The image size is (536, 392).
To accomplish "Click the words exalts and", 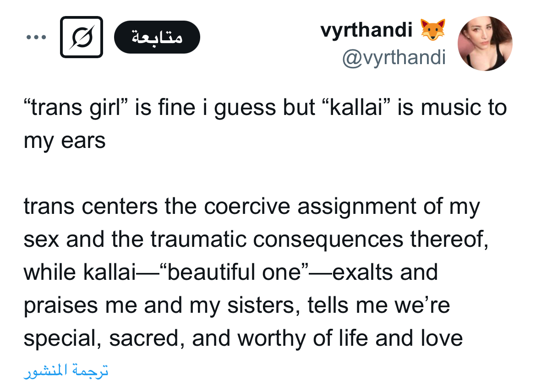I will coord(385,272).
